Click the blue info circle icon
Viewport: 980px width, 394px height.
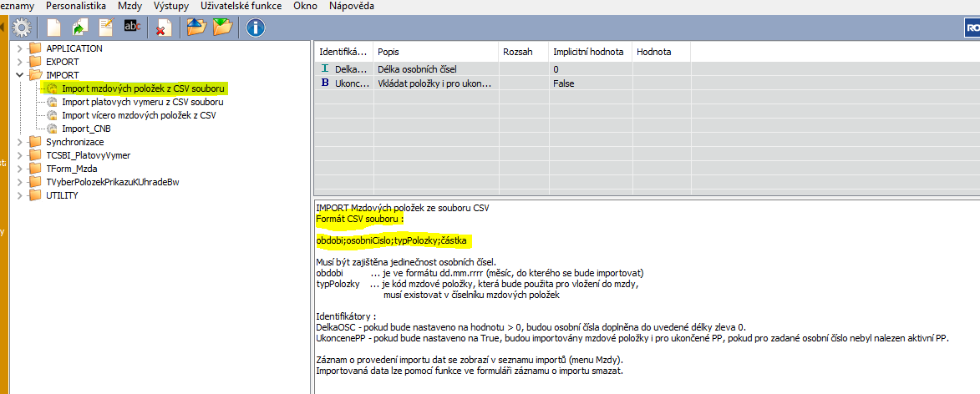coord(255,28)
